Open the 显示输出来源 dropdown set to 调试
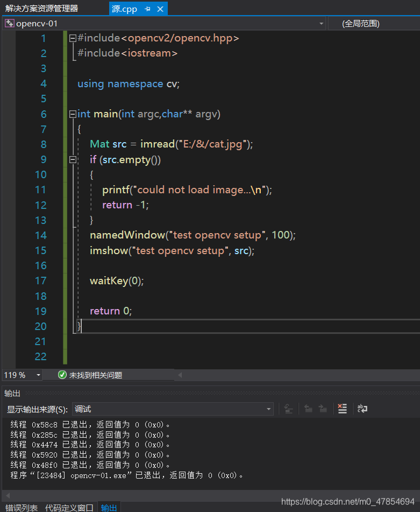 click(x=173, y=409)
